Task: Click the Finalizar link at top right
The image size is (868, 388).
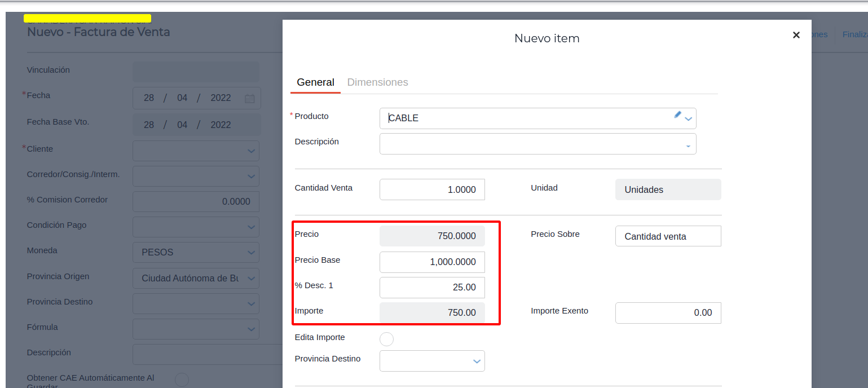Action: click(854, 34)
